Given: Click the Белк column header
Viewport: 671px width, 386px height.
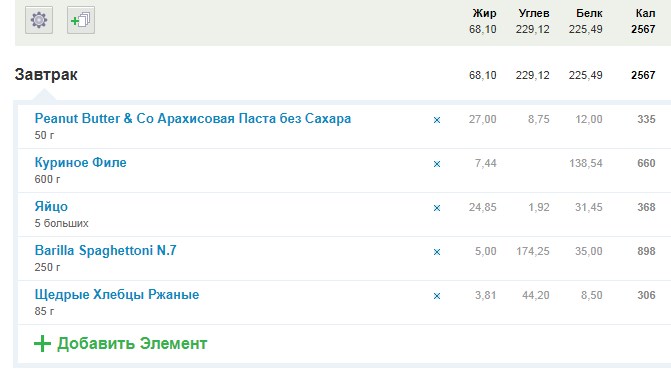Looking at the screenshot, I should tap(589, 14).
